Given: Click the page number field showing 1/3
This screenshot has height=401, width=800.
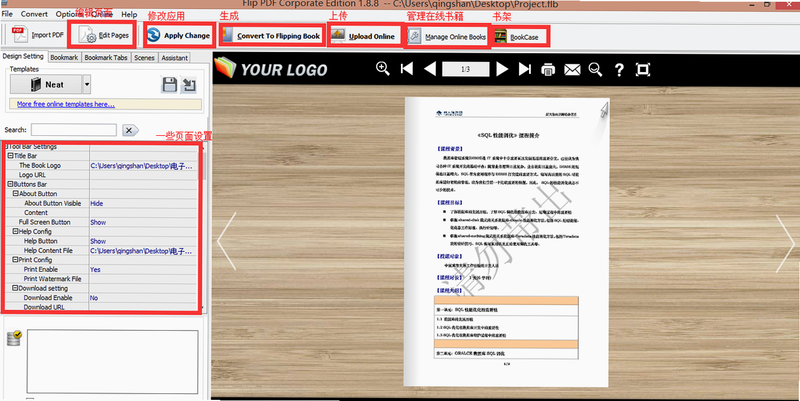Looking at the screenshot, I should (465, 69).
